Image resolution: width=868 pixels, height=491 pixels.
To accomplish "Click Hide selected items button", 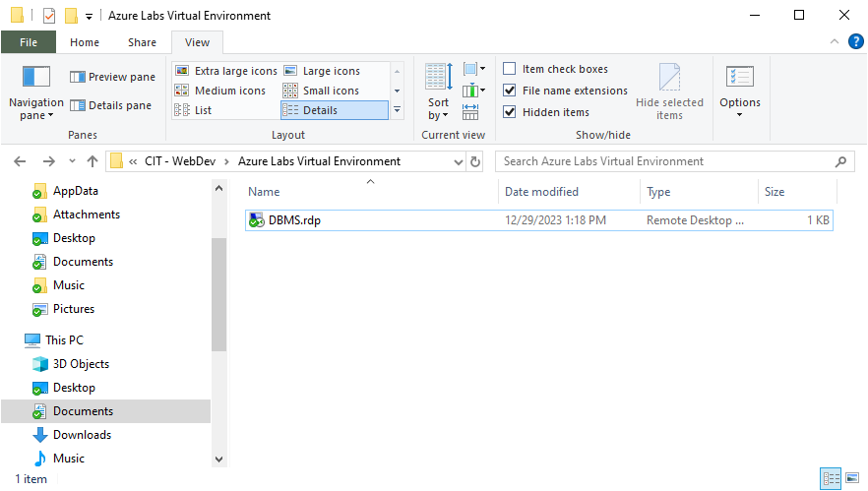I will (x=669, y=92).
